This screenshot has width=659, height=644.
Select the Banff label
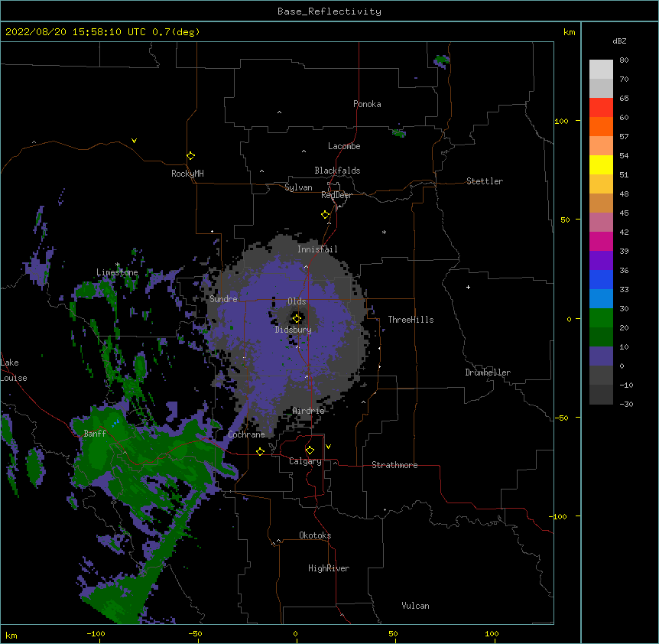pyautogui.click(x=95, y=434)
